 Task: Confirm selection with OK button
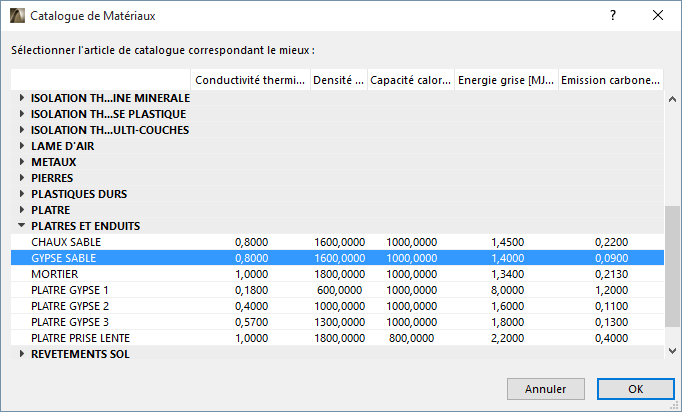pos(635,388)
